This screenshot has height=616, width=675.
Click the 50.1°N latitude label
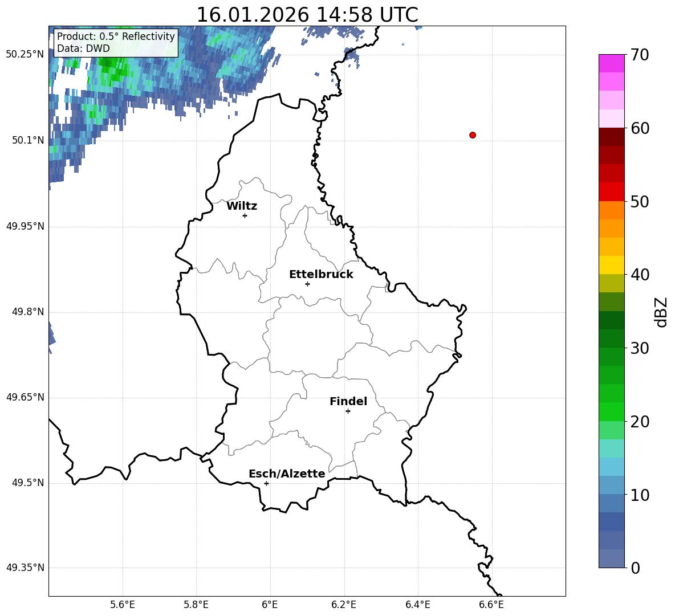coord(27,140)
